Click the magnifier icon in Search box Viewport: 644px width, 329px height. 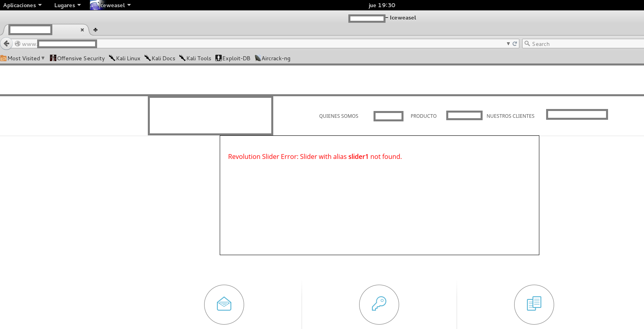pyautogui.click(x=527, y=44)
